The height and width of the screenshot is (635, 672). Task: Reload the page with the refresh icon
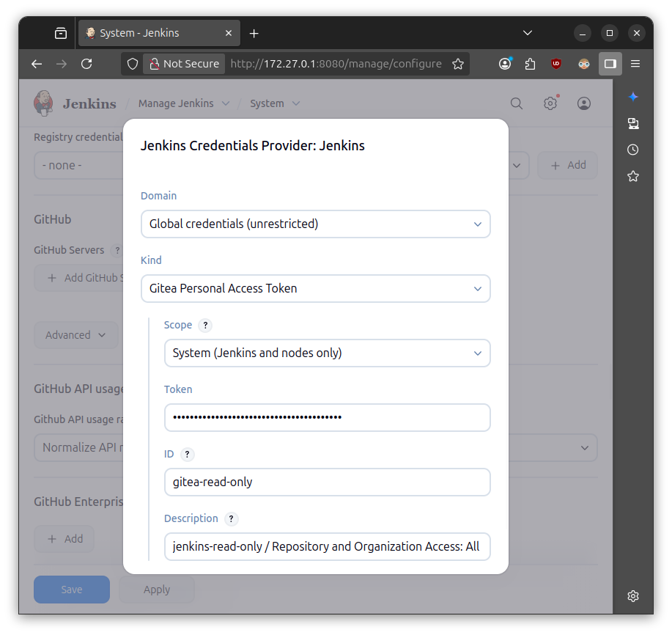86,64
